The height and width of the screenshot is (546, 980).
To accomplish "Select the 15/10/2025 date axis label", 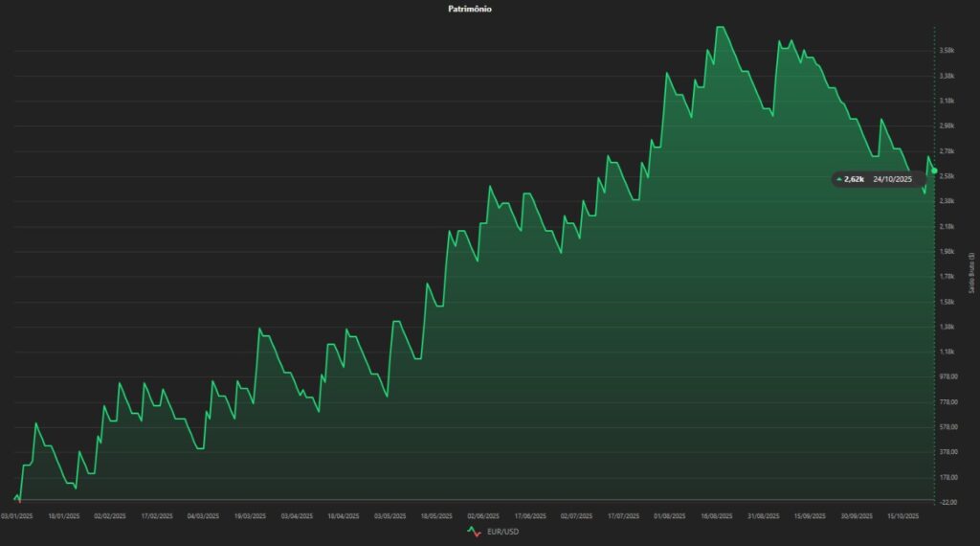I will point(903,515).
